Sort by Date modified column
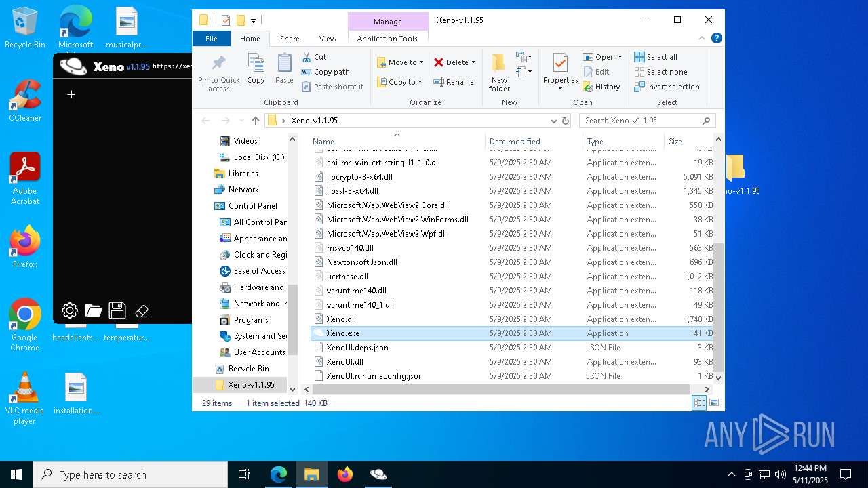 pos(534,142)
